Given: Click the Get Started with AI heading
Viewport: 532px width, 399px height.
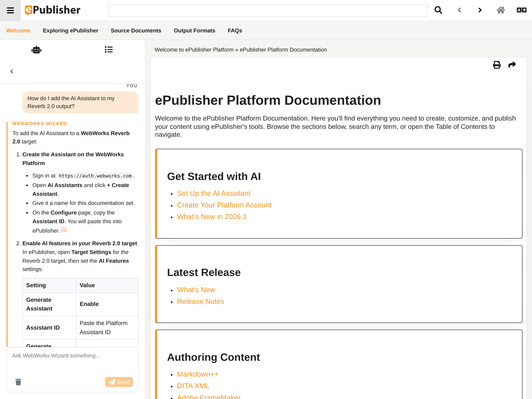Looking at the screenshot, I should [214, 176].
